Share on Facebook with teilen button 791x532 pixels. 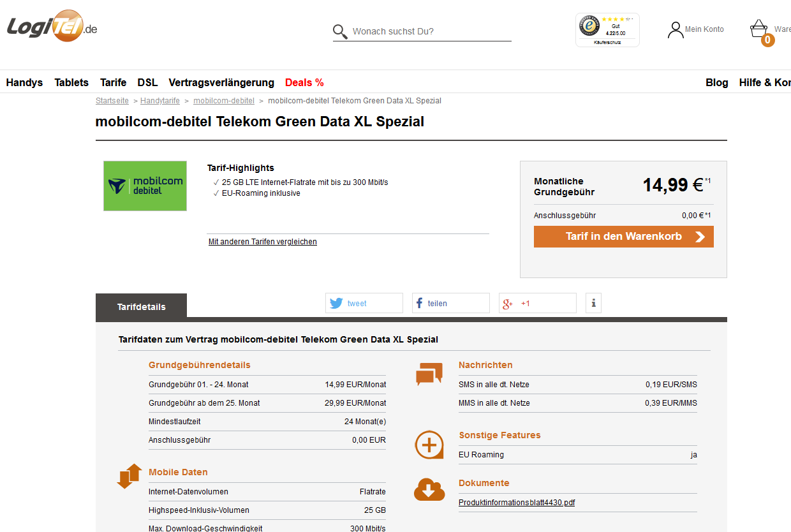click(x=450, y=303)
